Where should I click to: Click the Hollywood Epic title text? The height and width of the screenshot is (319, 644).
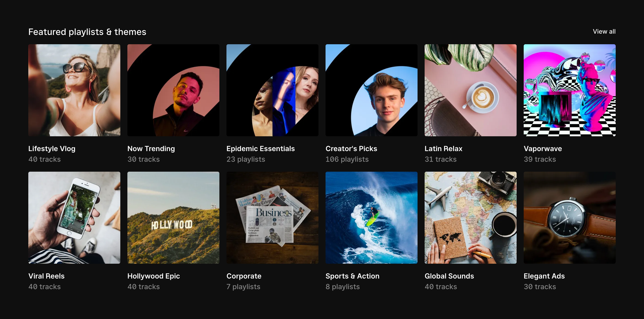click(153, 276)
